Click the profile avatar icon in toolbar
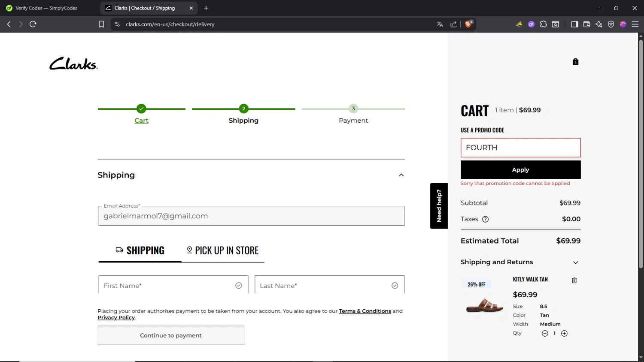Screen dimensions: 644x362 pyautogui.click(x=623, y=24)
